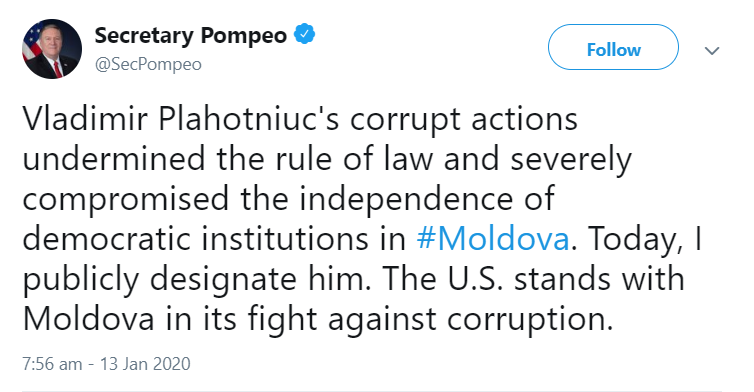Image resolution: width=754 pixels, height=392 pixels.
Task: Select the 13 Jan 2020 date
Action: click(145, 364)
